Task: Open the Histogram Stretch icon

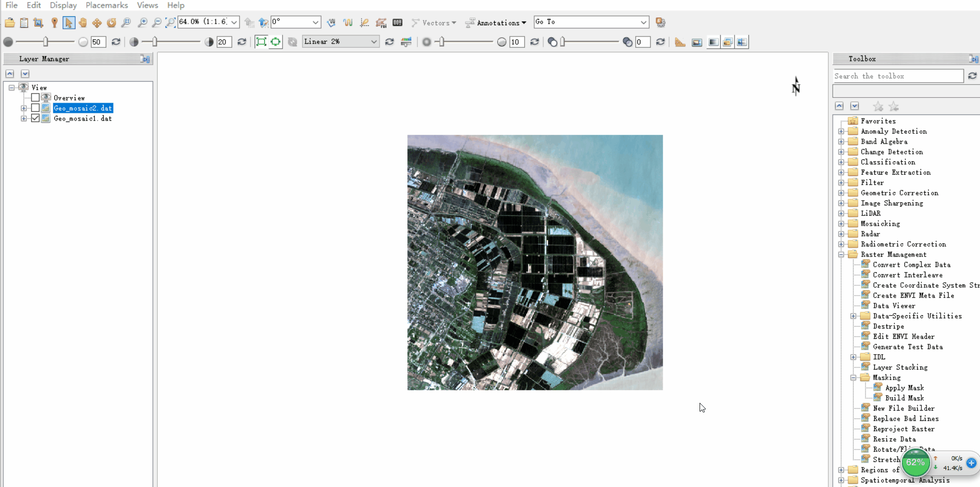Action: [x=406, y=42]
